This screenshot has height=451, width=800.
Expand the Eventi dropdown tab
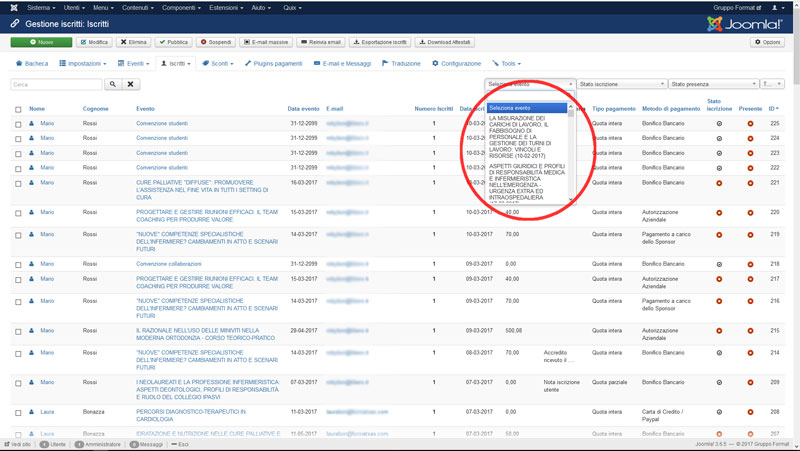133,63
